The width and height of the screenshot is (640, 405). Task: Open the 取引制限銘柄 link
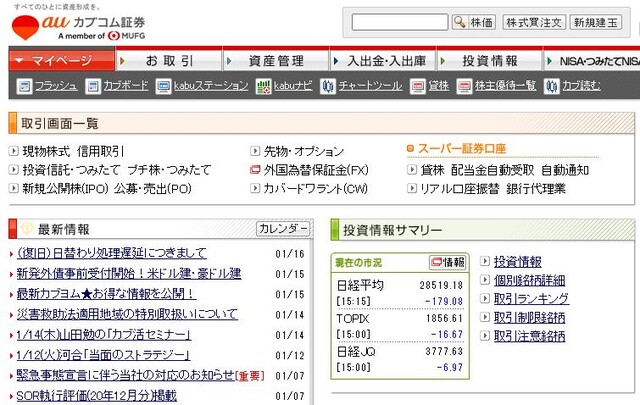pyautogui.click(x=529, y=317)
